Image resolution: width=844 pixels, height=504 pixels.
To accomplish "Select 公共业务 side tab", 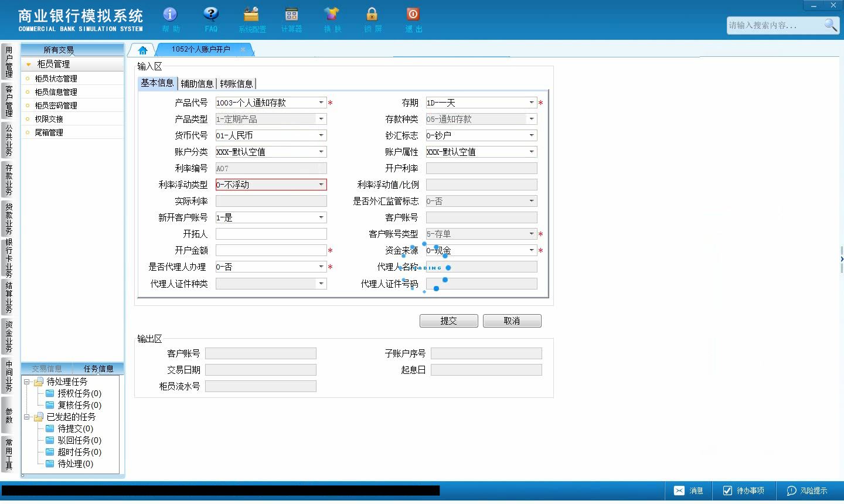I will (9, 140).
